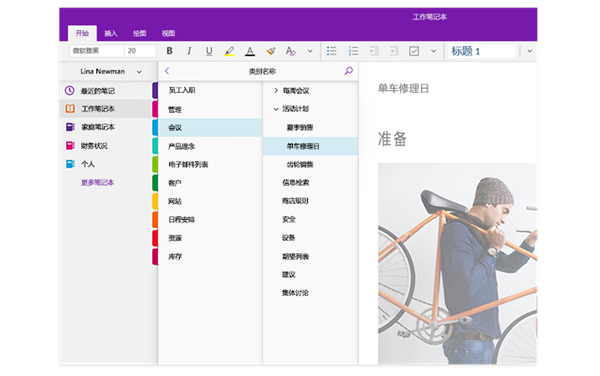Click the purple color tab beside 员工入职
This screenshot has width=600, height=376.
(x=155, y=91)
